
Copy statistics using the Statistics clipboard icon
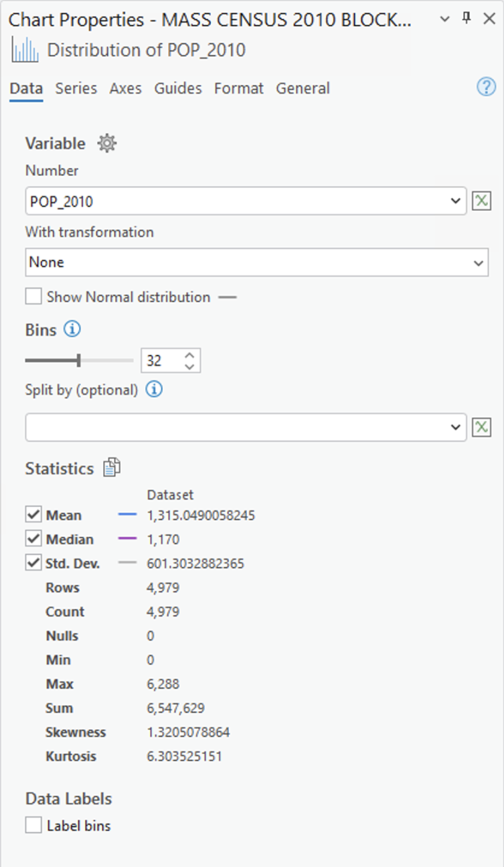point(112,468)
